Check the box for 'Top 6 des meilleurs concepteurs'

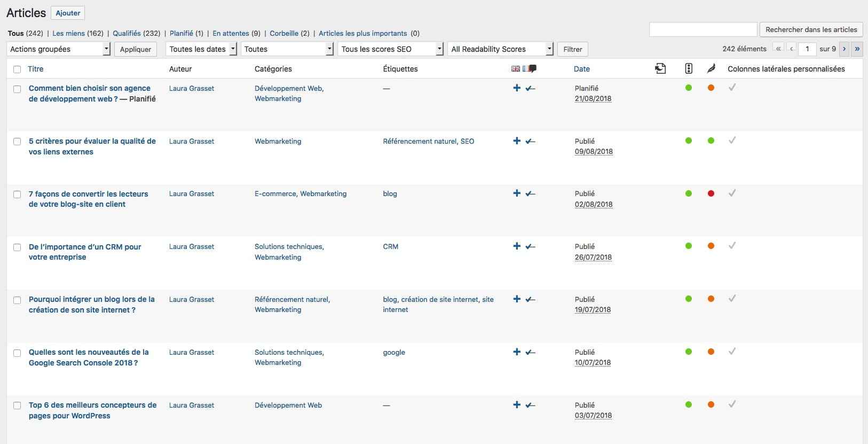pos(17,406)
